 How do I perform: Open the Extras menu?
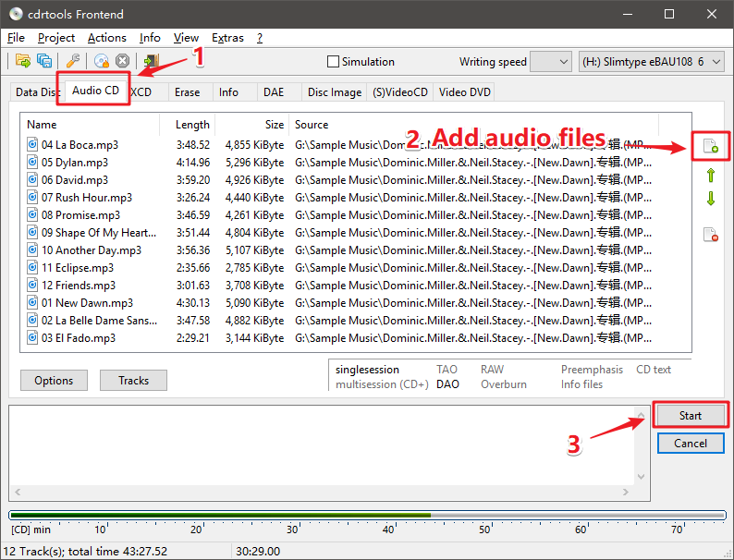(227, 38)
